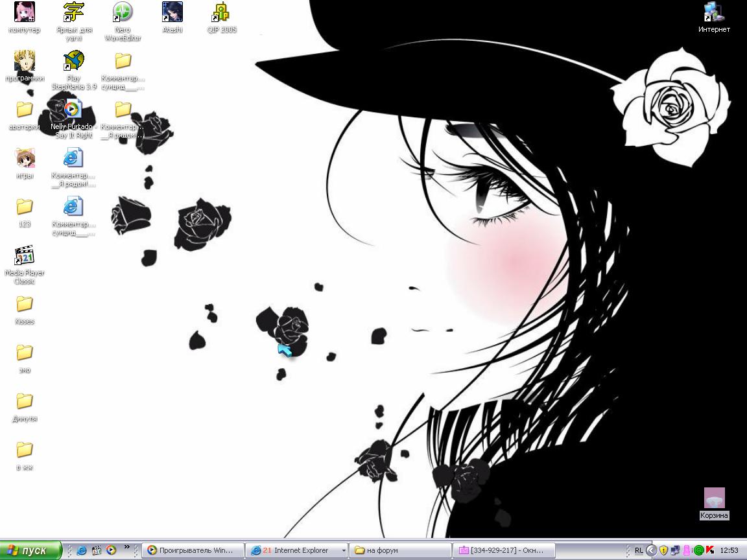
Task: Switch to на форум folder window
Action: click(400, 550)
